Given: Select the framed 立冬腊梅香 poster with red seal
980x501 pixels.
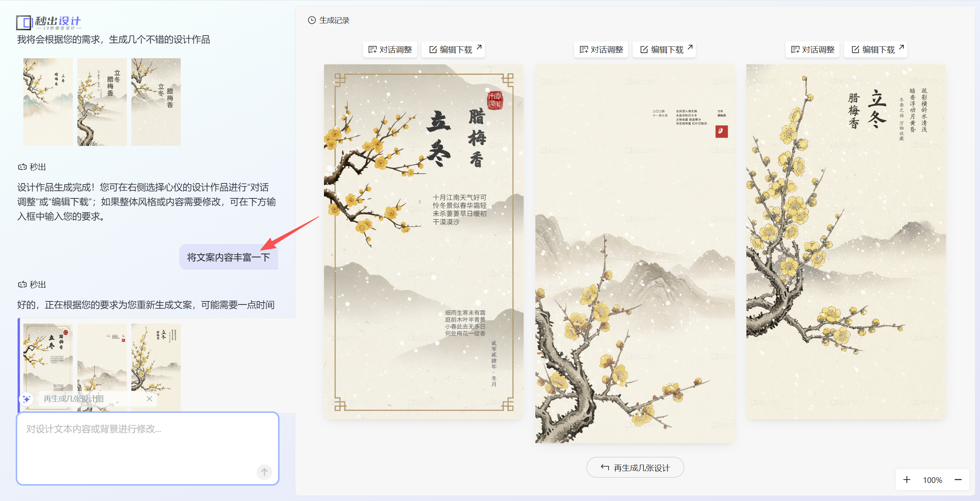Looking at the screenshot, I should tap(424, 242).
